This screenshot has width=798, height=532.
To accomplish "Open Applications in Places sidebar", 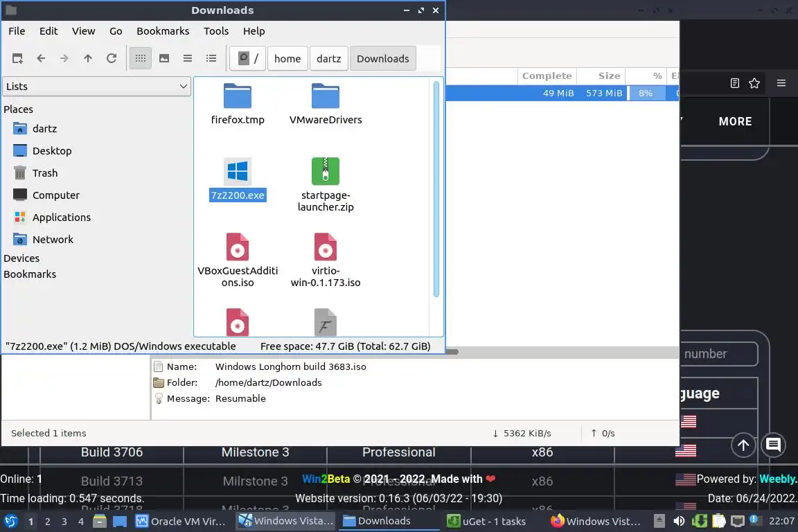I will 62,218.
